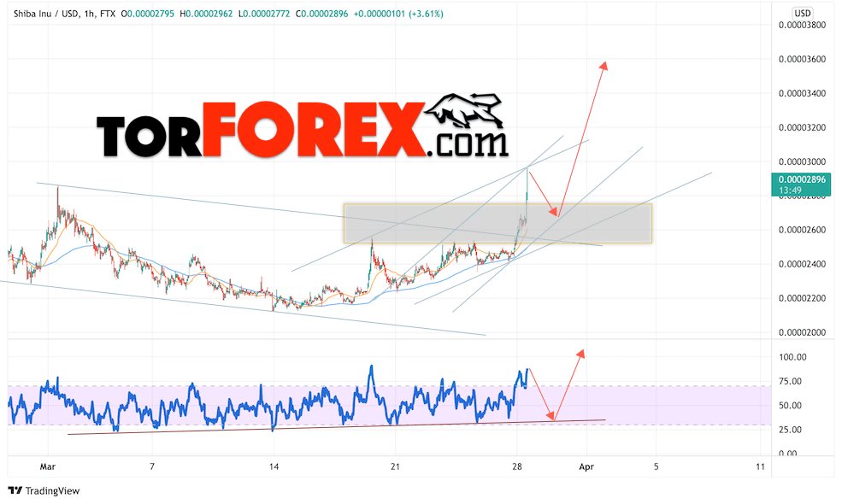Click the 7 date label on time axis
The image size is (842, 504).
pyautogui.click(x=152, y=466)
